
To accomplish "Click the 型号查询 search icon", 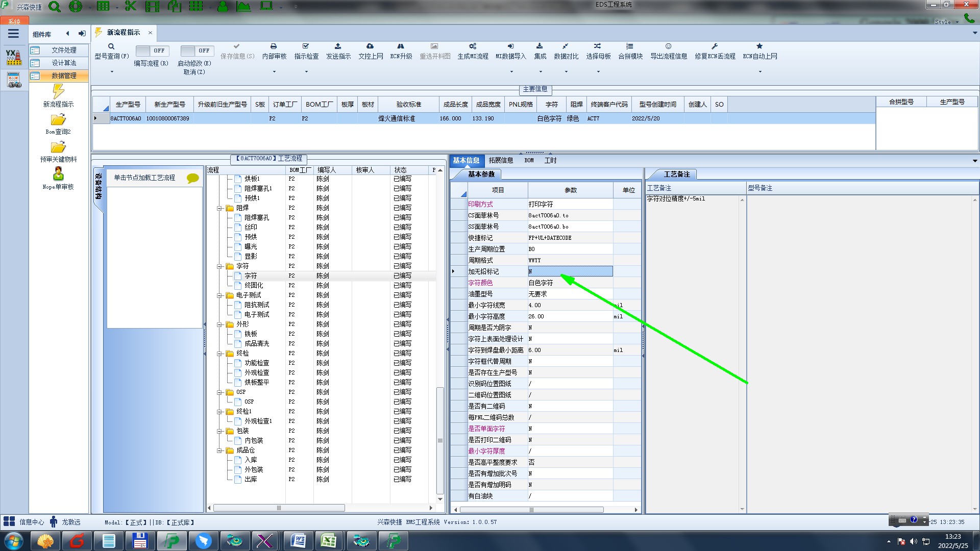I will [111, 46].
